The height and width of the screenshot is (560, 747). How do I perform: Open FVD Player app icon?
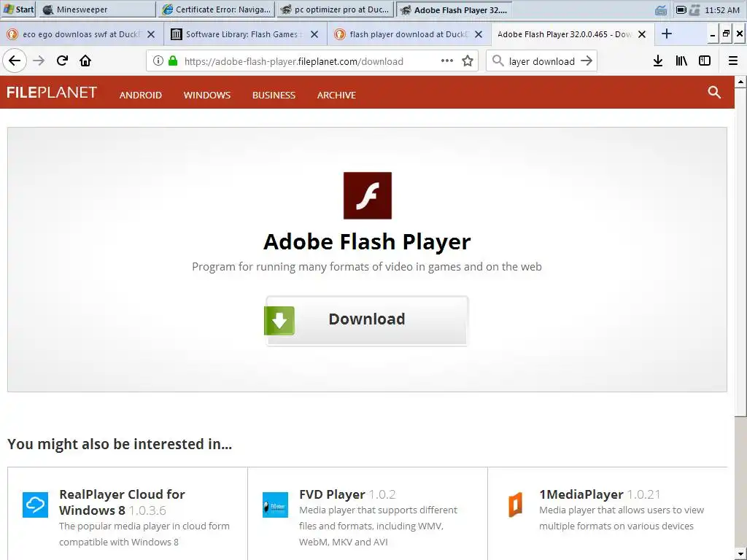[275, 505]
